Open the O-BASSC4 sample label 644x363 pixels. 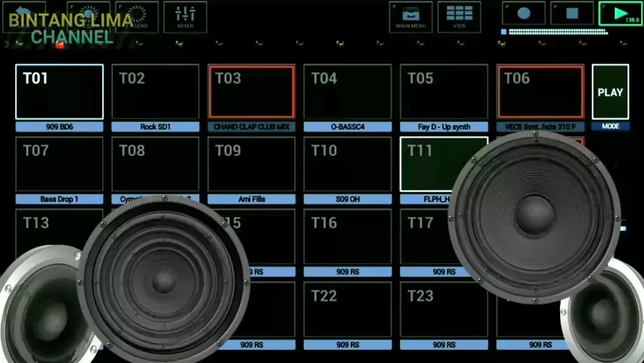click(348, 127)
